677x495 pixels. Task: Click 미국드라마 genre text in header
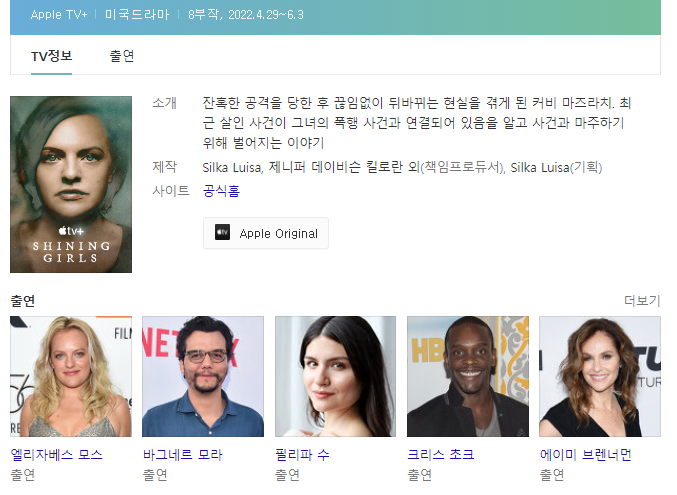pos(137,15)
